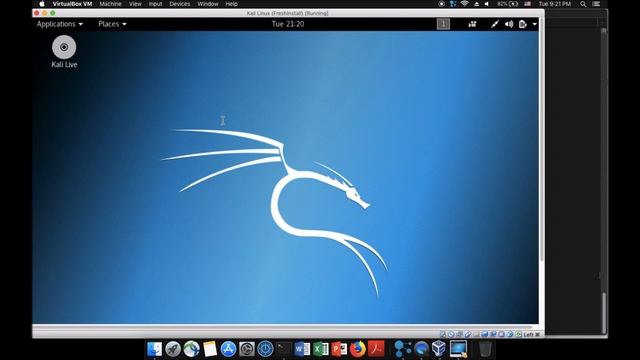This screenshot has height=360, width=640.
Task: Open the Window menu
Action: [x=208, y=4]
